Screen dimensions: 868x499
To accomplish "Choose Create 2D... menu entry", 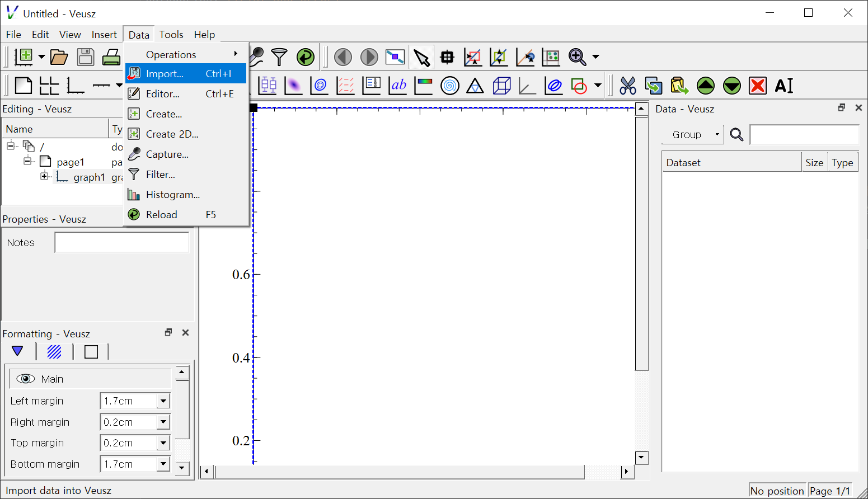I will pyautogui.click(x=186, y=134).
